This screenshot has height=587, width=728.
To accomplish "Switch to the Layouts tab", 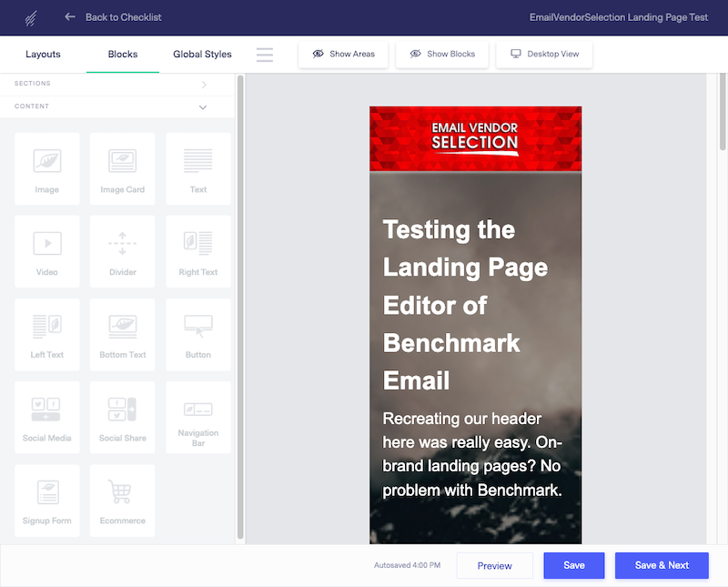I will click(43, 55).
